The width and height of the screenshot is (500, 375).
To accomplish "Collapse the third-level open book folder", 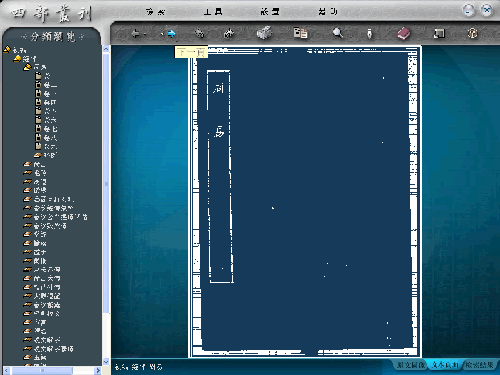I will click(x=27, y=67).
